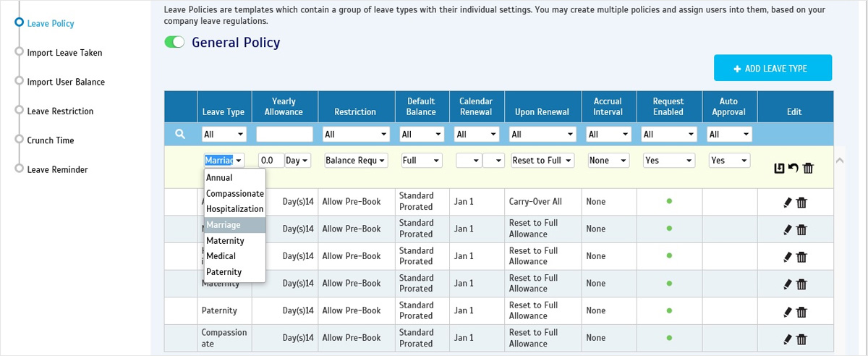Undo changes in the editing row
The height and width of the screenshot is (356, 868).
click(x=793, y=168)
